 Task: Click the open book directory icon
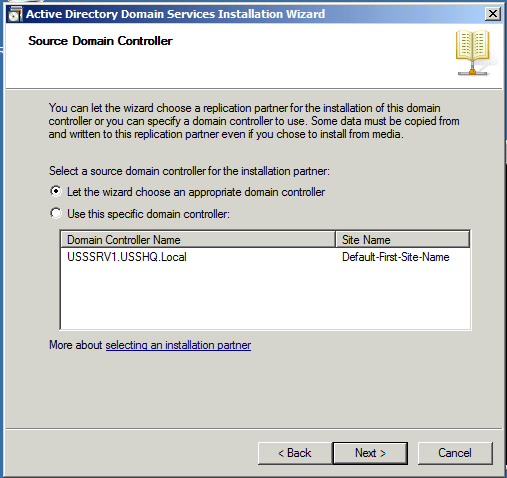[473, 53]
